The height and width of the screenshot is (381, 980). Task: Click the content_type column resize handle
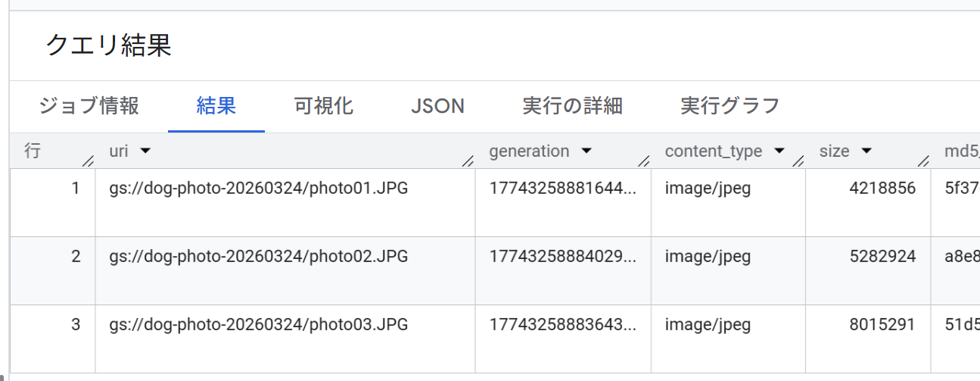click(x=798, y=160)
